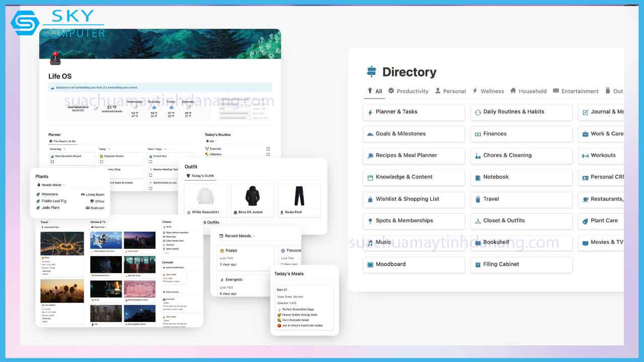The width and height of the screenshot is (644, 362).
Task: Click the joystick page icon above Life OS
Action: 55,58
